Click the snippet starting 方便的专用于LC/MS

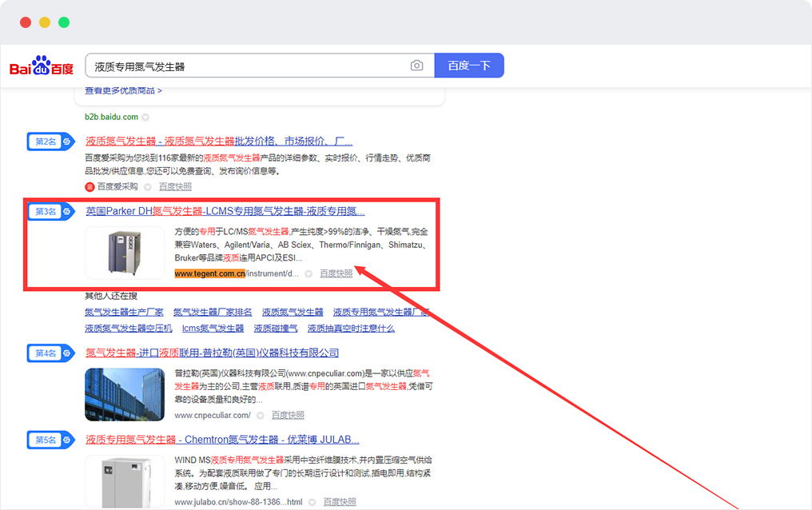pos(302,245)
